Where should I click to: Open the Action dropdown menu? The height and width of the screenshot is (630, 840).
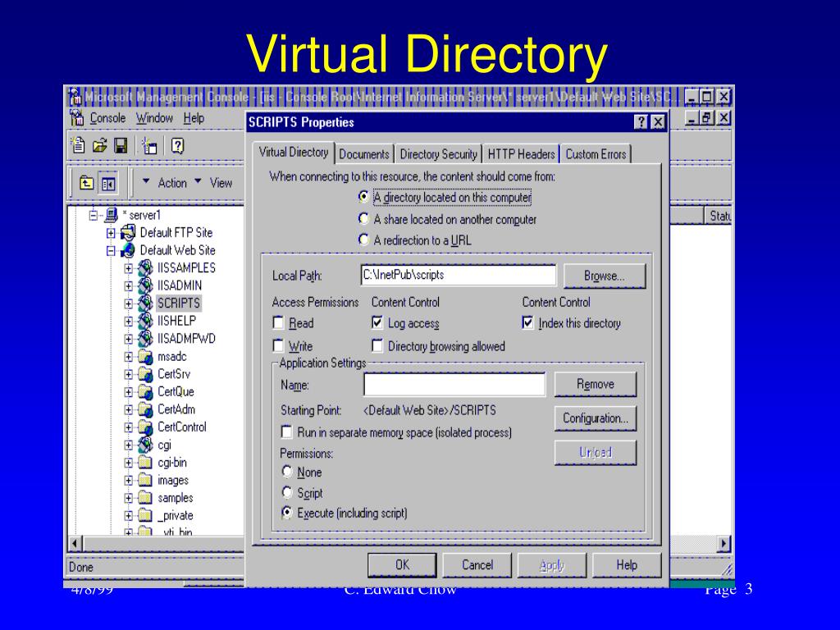[165, 183]
